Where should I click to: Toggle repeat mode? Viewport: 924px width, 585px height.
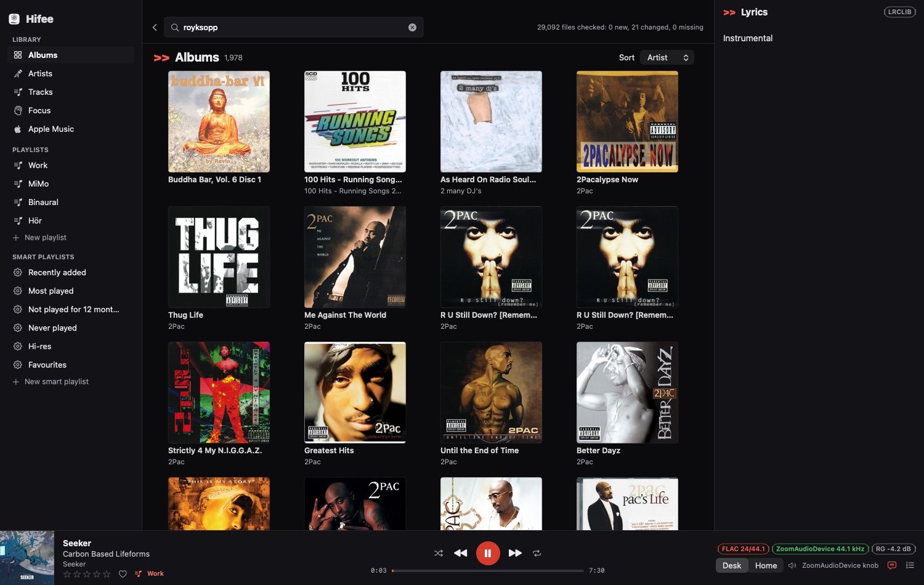coord(537,553)
